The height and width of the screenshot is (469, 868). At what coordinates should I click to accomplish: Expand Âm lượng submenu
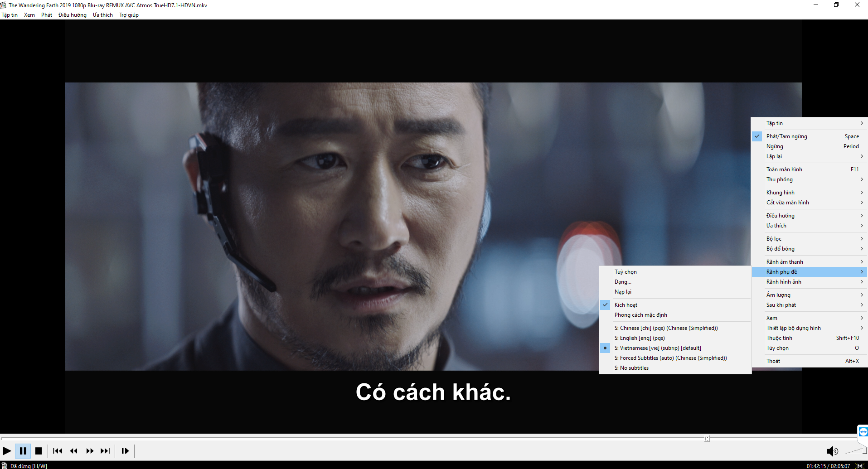tap(810, 295)
